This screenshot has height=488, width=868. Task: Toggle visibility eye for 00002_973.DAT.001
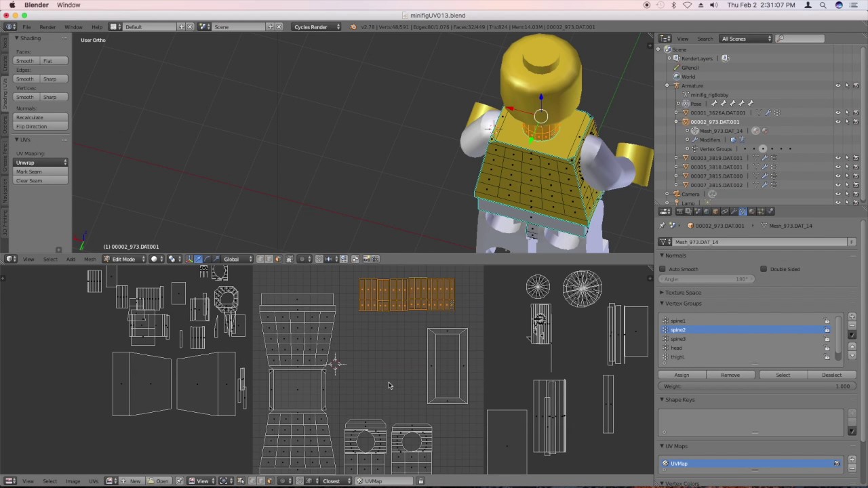838,122
